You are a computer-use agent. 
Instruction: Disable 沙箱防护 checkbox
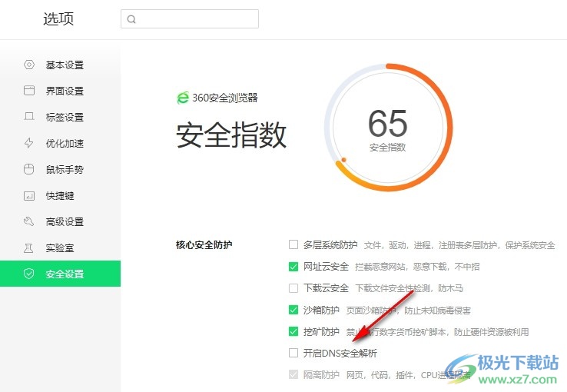(293, 310)
